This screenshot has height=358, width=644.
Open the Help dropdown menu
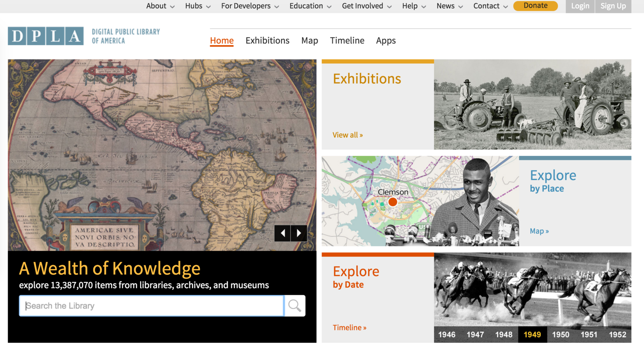tap(414, 6)
